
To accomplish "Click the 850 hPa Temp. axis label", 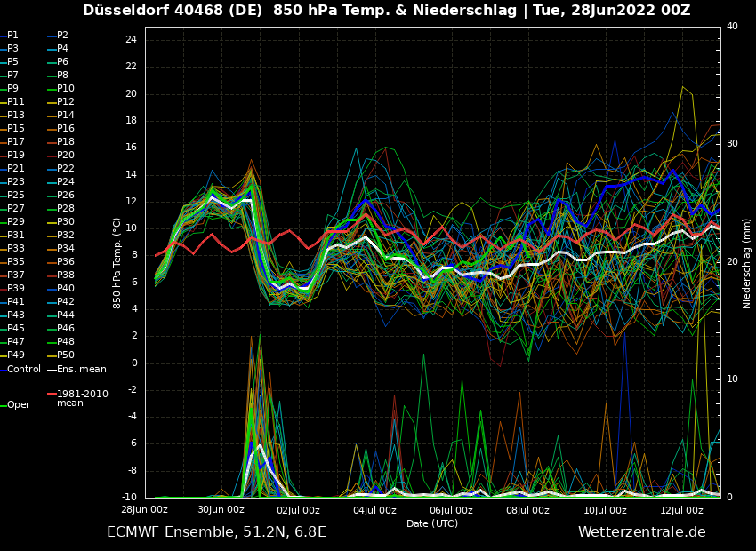I will click(x=117, y=263).
